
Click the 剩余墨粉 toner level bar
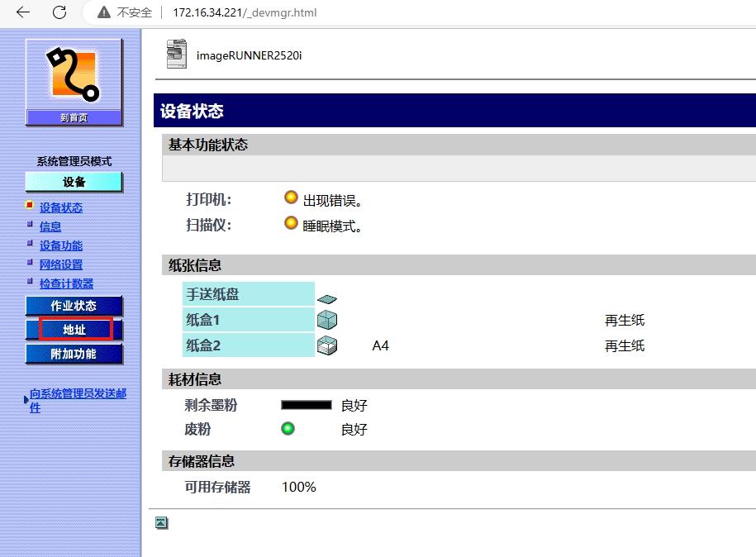pos(307,405)
